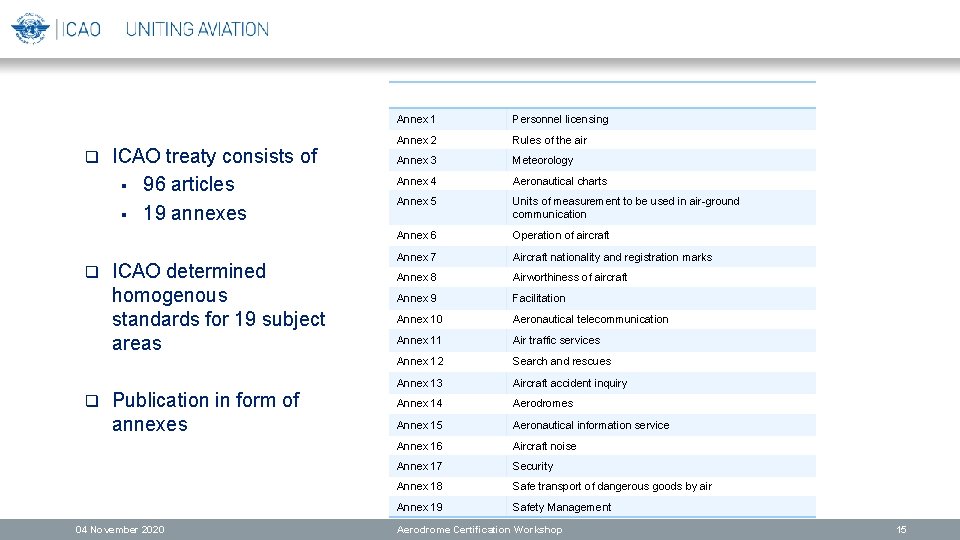Viewport: 960px width, 540px height.
Task: Click the 'Annex 7' table cell
Action: tap(448, 257)
